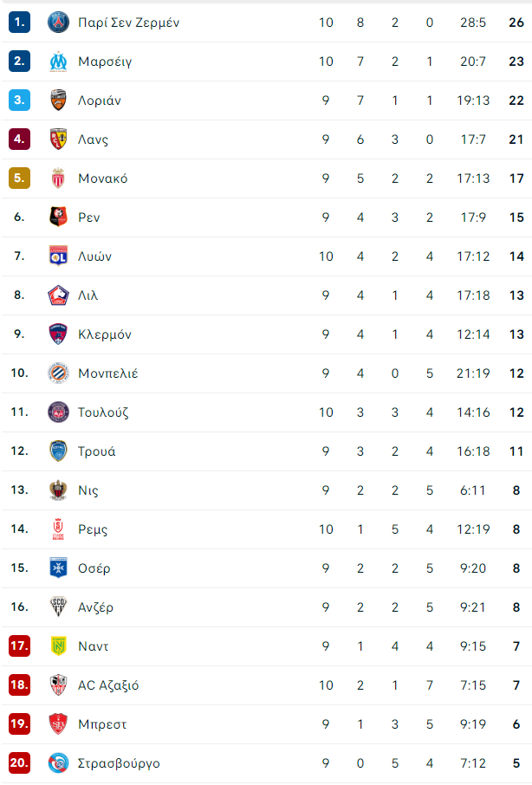The image size is (532, 785).
Task: Click the gold rank 5 position badge
Action: point(20,178)
